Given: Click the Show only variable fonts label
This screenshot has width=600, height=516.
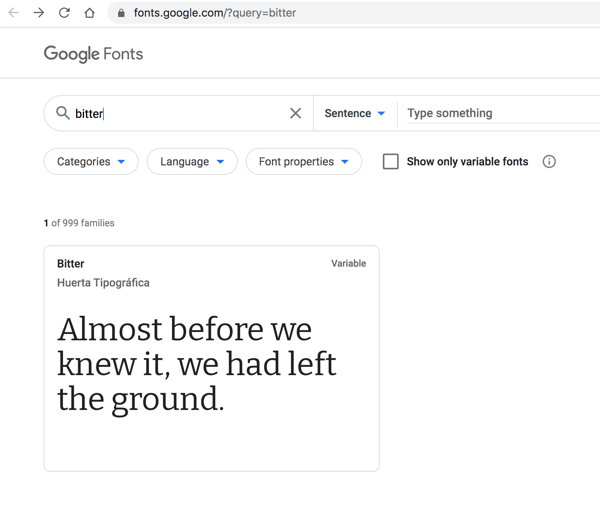Looking at the screenshot, I should tap(467, 162).
